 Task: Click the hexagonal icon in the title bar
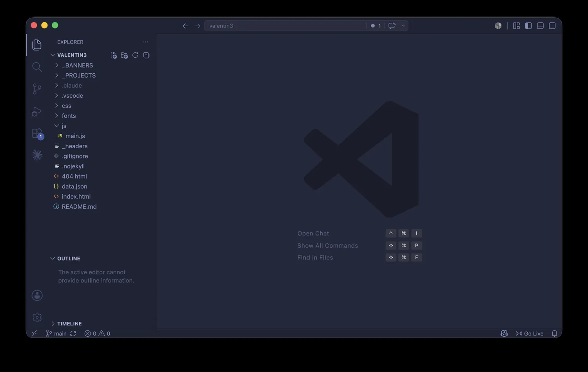(498, 26)
